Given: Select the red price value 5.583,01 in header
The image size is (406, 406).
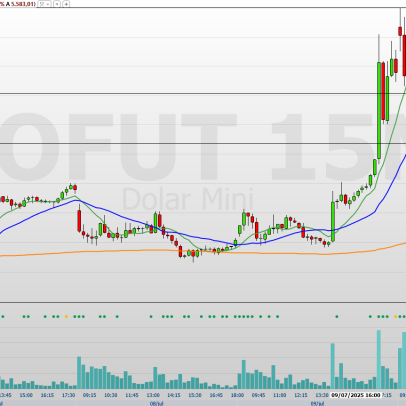Looking at the screenshot, I should 23,4.
